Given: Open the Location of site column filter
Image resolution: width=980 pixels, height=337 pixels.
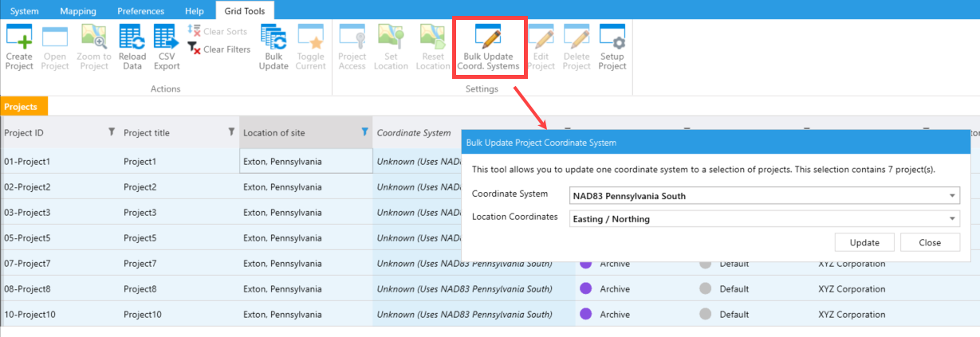Looking at the screenshot, I should tap(364, 131).
